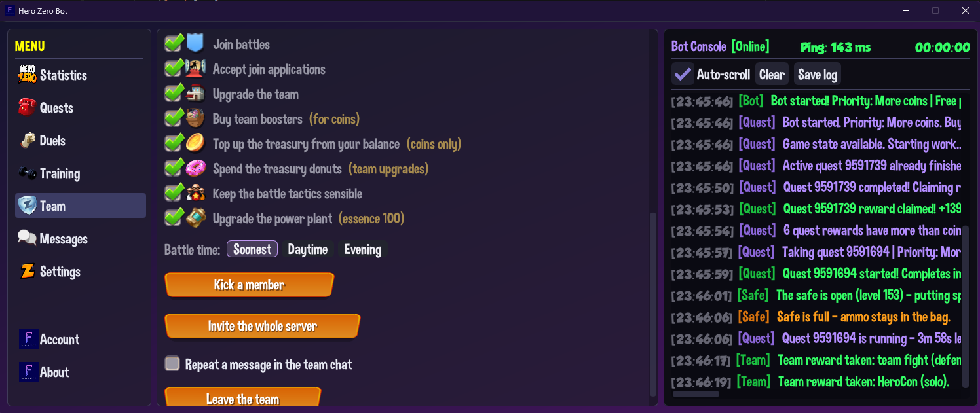Click Invite the whole server button
This screenshot has width=980, height=413.
(263, 326)
